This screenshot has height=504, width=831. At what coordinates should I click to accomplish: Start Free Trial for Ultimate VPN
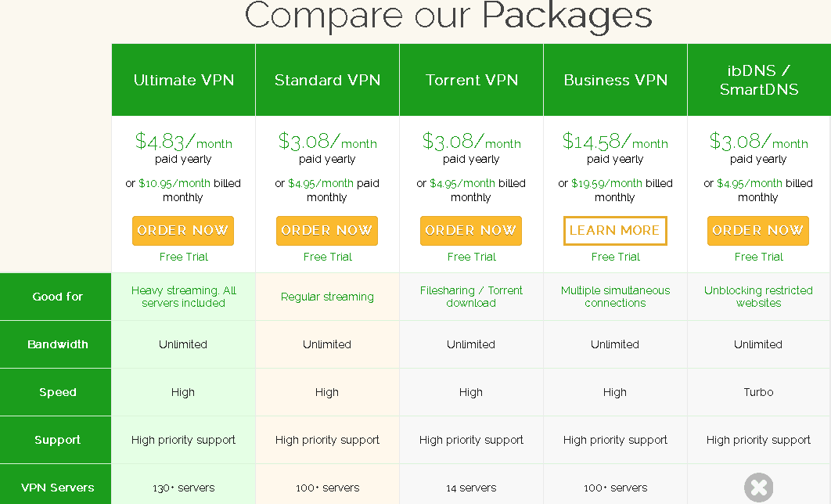click(x=183, y=257)
